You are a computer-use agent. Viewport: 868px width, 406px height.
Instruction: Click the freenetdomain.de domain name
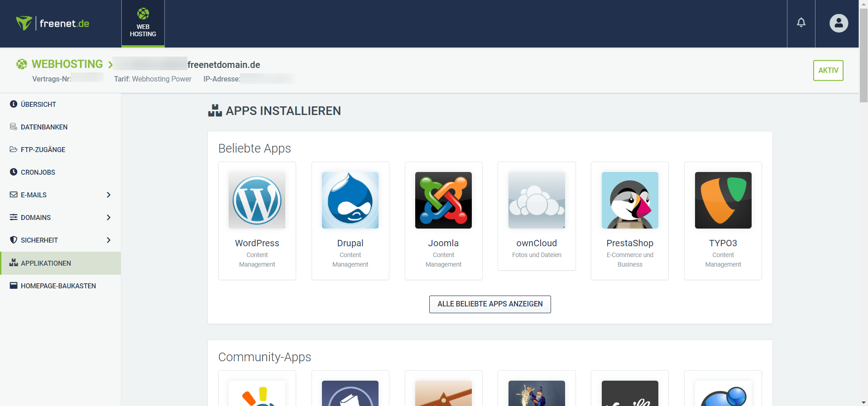tap(224, 65)
